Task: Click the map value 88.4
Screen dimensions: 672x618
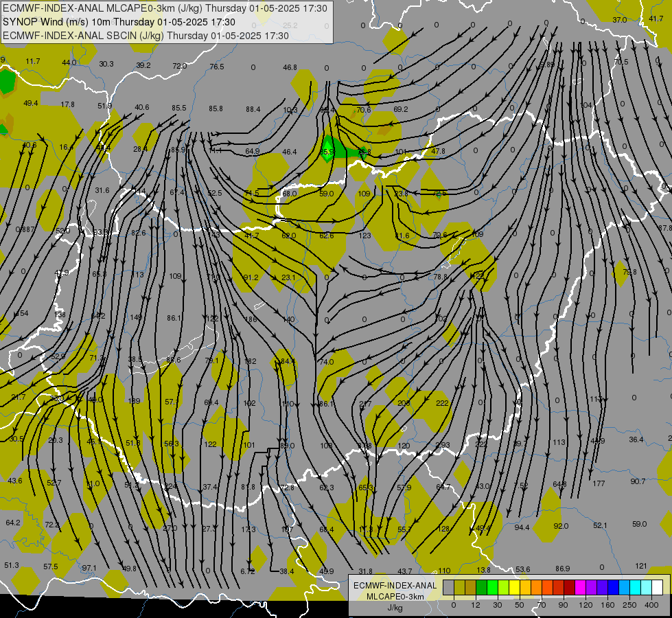Action: pyautogui.click(x=253, y=109)
